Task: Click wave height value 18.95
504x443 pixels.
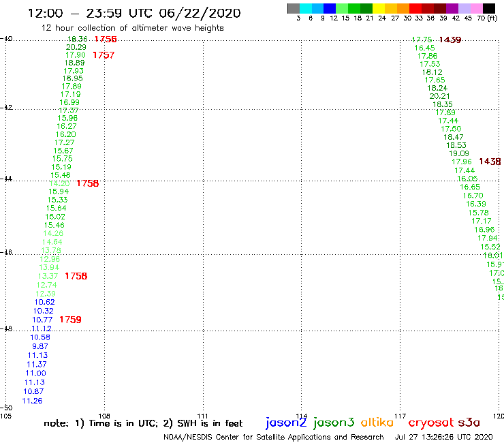Action: [x=73, y=78]
